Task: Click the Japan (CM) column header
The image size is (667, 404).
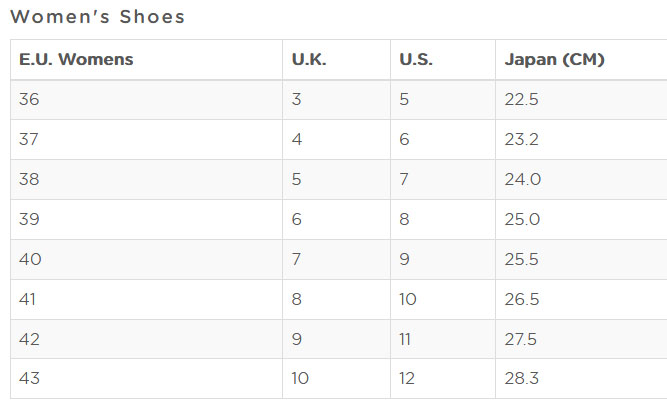Action: coord(554,60)
